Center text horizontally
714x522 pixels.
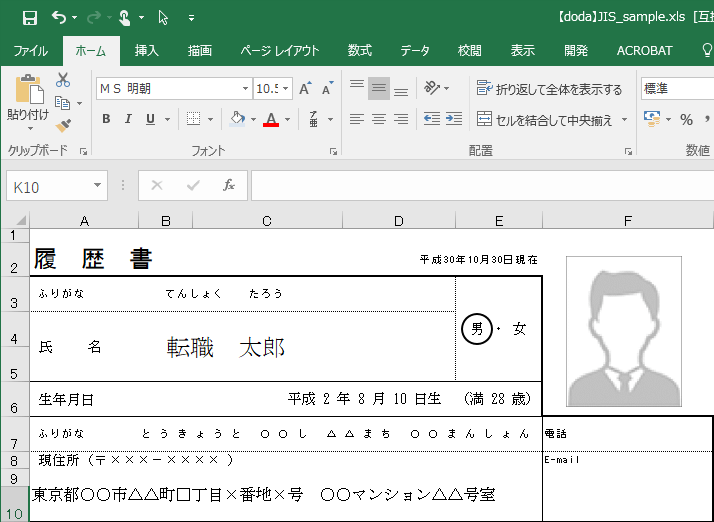click(379, 119)
